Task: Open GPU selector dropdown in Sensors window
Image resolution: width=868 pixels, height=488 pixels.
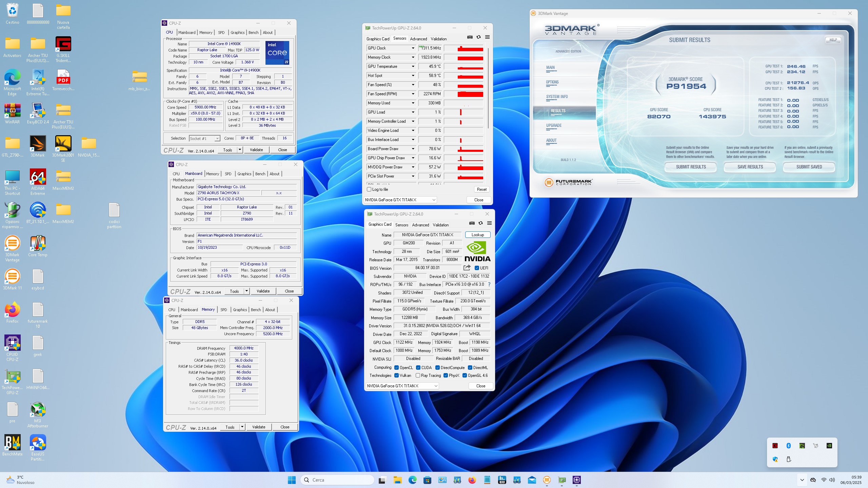Action: [400, 200]
